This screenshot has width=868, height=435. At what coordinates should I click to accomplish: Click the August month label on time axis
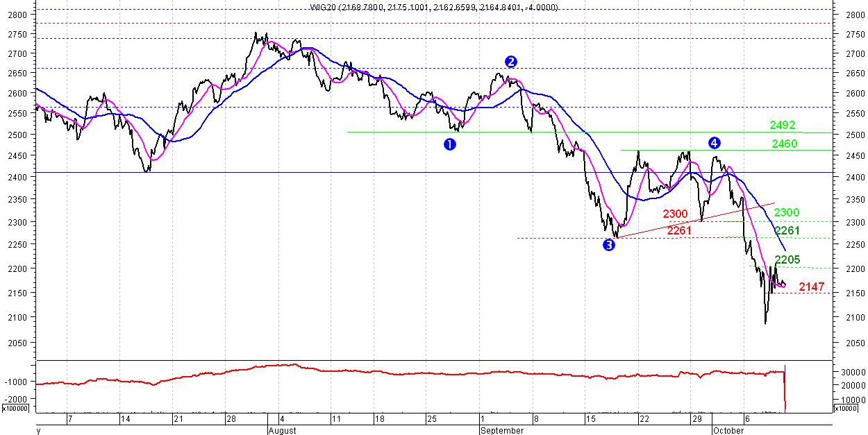tap(281, 430)
